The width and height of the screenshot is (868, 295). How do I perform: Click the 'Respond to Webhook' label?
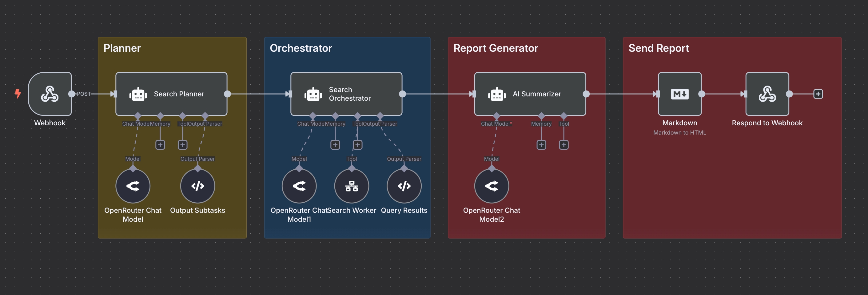[x=767, y=123]
